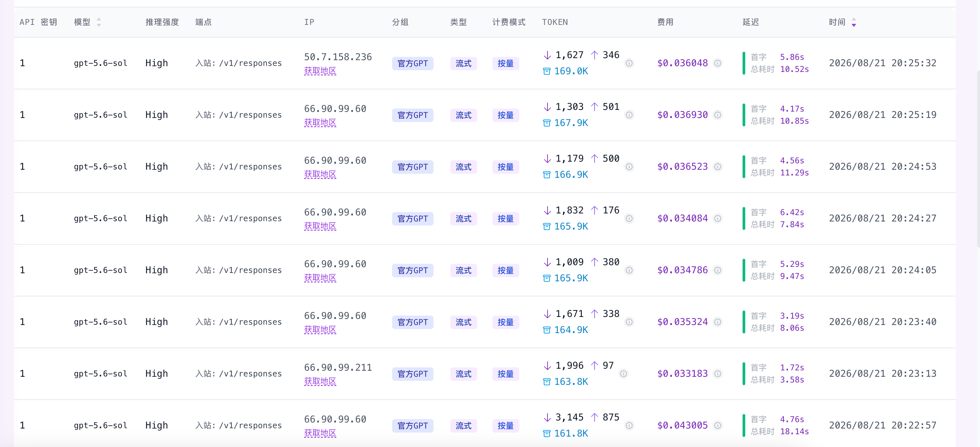Select cost value $0.043005
The width and height of the screenshot is (980, 447).
(682, 425)
